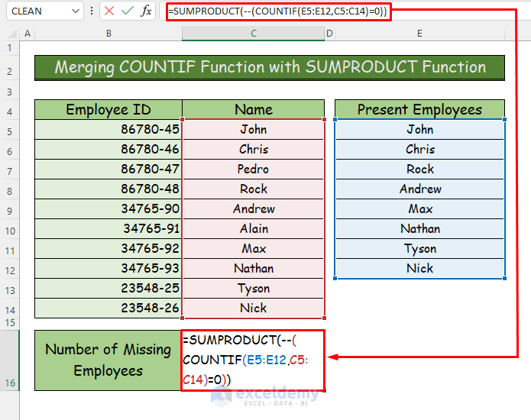Select column E header
The width and height of the screenshot is (531, 420).
[419, 34]
